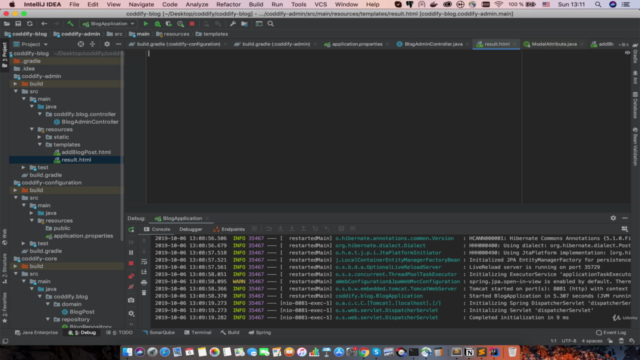
Task: Hide the Debug tool window
Action: click(x=625, y=218)
